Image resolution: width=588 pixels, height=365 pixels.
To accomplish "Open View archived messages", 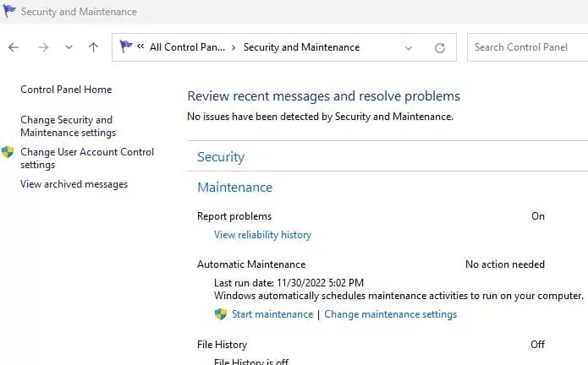I will tap(74, 184).
